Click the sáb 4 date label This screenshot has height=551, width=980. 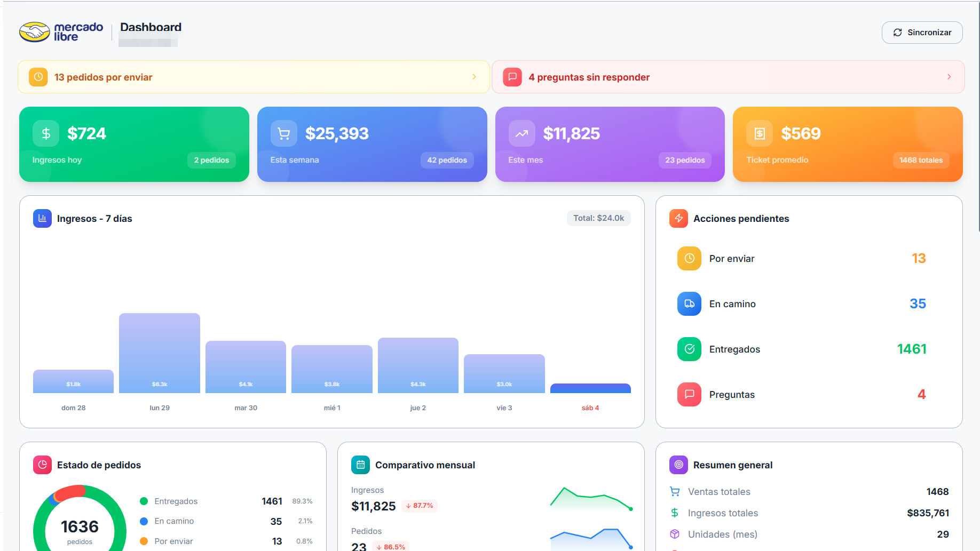pos(590,408)
